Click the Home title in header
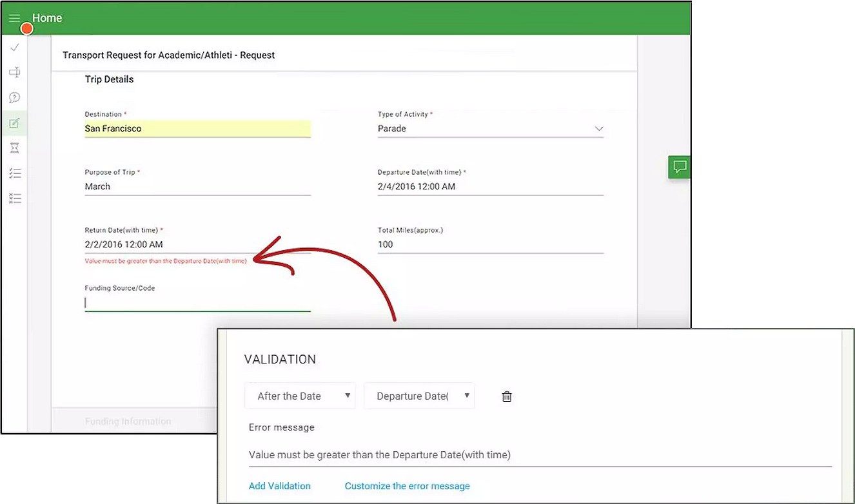855x504 pixels. coord(47,18)
